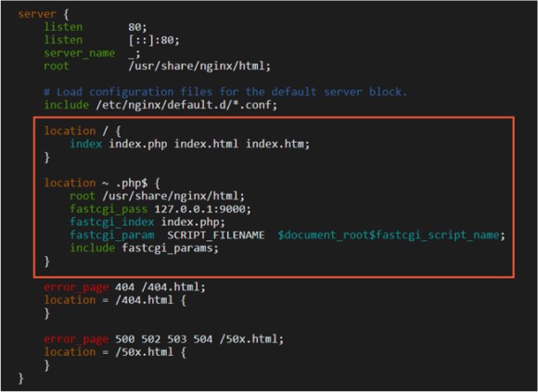538x392 pixels.
Task: Click the final closing brace of server block
Action: click(20, 379)
